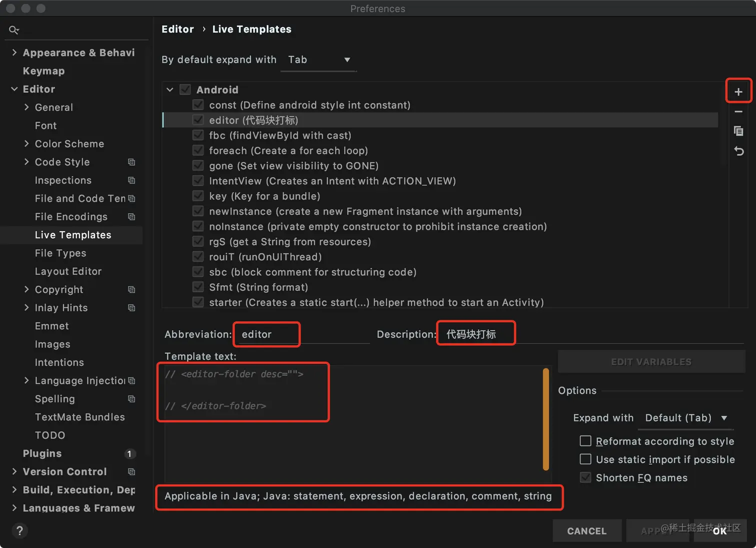Open the Expand with Default (Tab) dropdown
Image resolution: width=756 pixels, height=548 pixels.
pyautogui.click(x=685, y=418)
